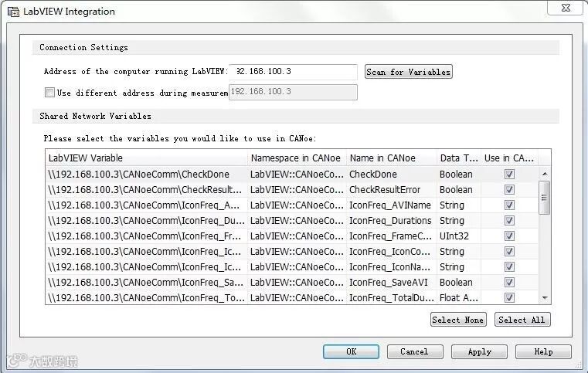This screenshot has height=373, width=588.
Task: Click the variable list scrollbar thumb
Action: pos(545,198)
